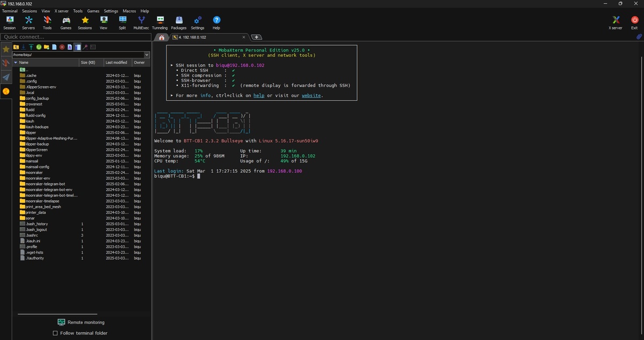Select the parent directory '..' entry
Viewport: 644px width, 340px height.
[81, 70]
